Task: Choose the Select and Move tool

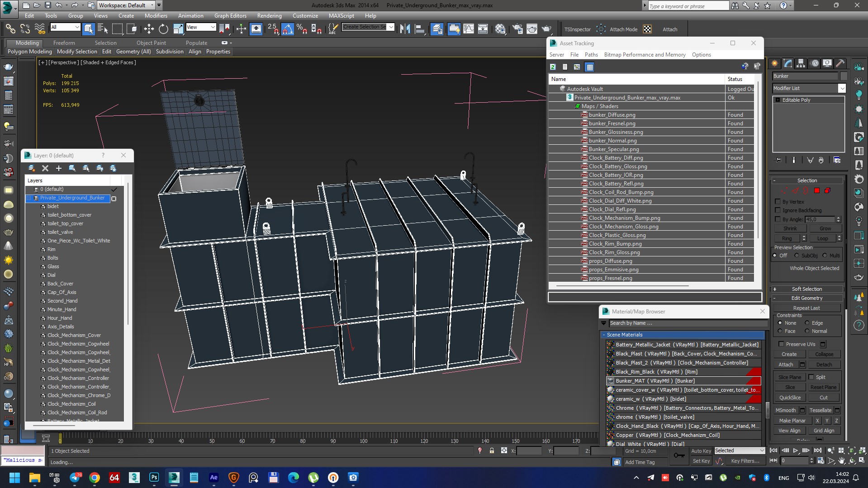Action: (149, 29)
